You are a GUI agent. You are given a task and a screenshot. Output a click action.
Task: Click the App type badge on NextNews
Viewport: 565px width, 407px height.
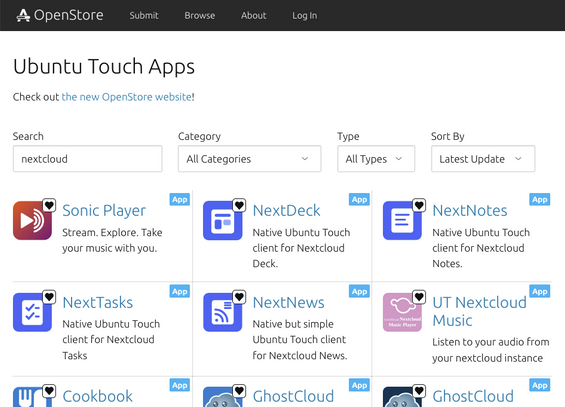(x=359, y=291)
